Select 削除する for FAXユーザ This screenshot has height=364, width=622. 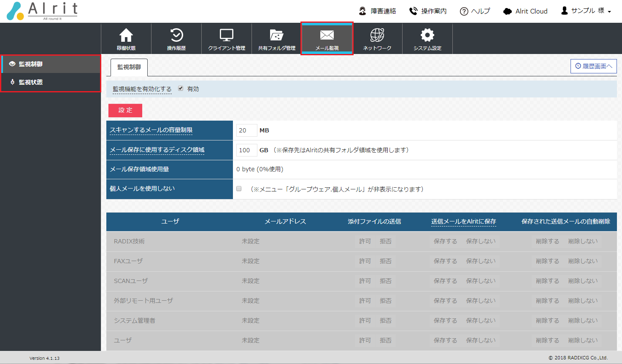(548, 261)
